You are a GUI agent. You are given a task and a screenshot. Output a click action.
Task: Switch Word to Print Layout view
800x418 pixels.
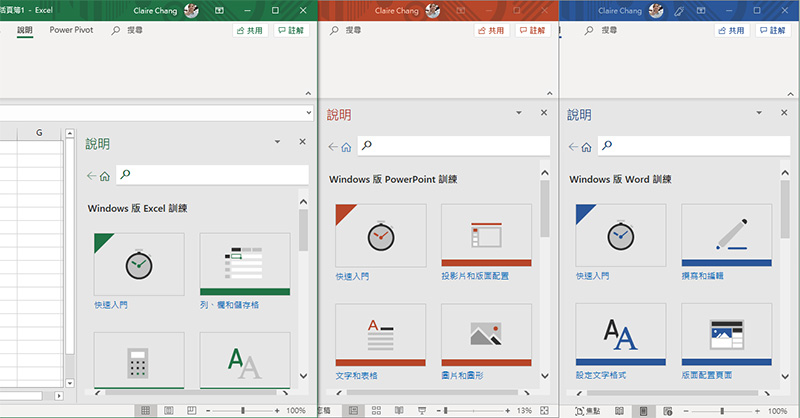pos(643,411)
